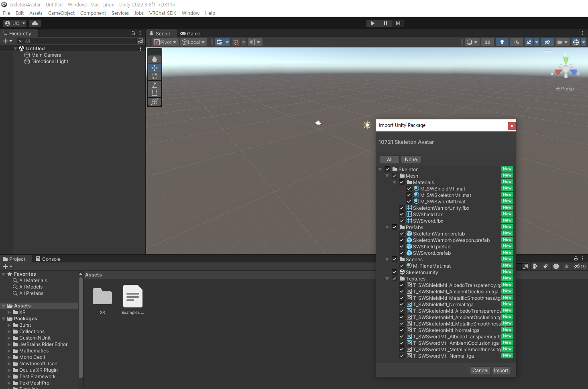This screenshot has width=588, height=389.
Task: Open Hierarchy panel options menu
Action: [140, 33]
